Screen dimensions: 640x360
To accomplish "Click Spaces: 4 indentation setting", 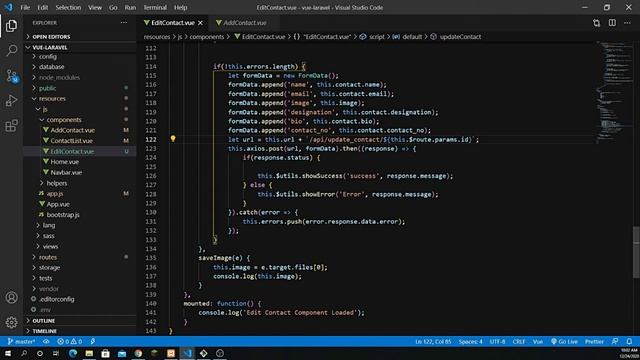I will [x=471, y=341].
